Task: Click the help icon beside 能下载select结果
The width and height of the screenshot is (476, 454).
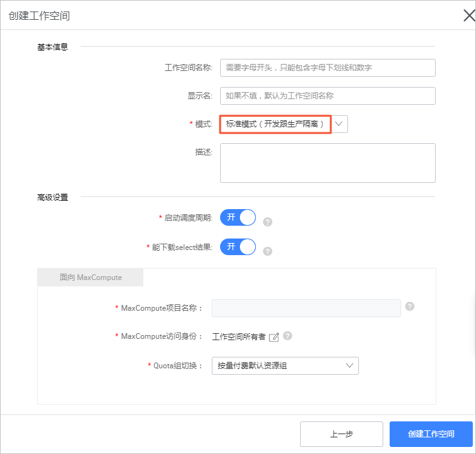Action: tap(267, 251)
